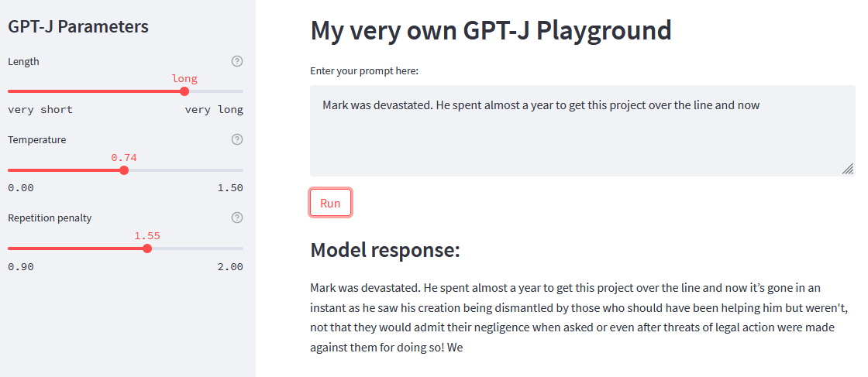
Task: Open the Temperature help tooltip icon
Action: click(237, 139)
